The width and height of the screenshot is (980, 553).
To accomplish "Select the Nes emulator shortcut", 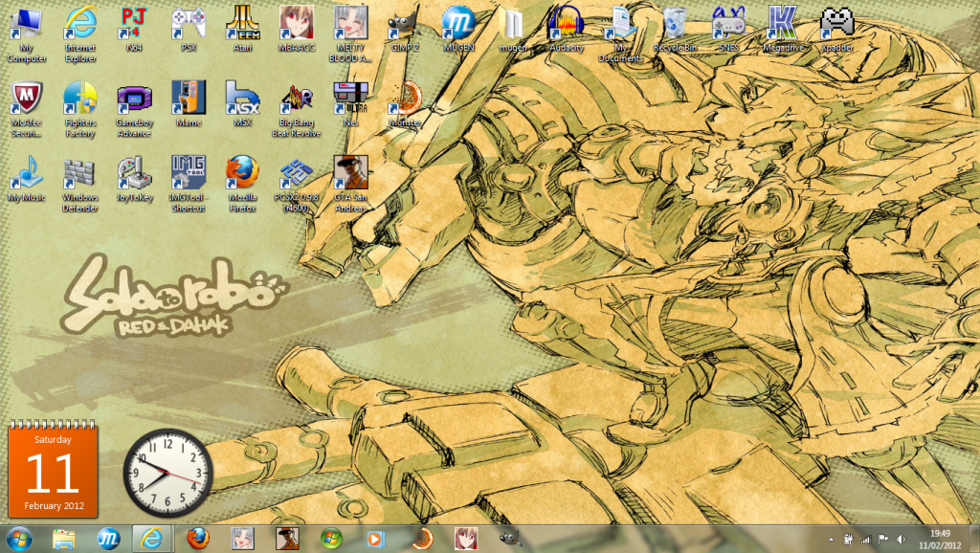I will pos(350,104).
